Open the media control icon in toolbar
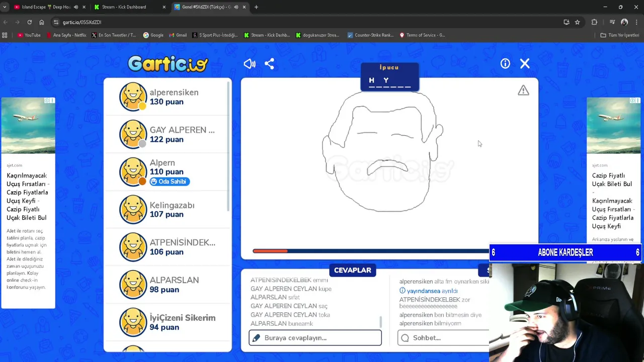Screen dimensions: 644x362 tap(612, 22)
